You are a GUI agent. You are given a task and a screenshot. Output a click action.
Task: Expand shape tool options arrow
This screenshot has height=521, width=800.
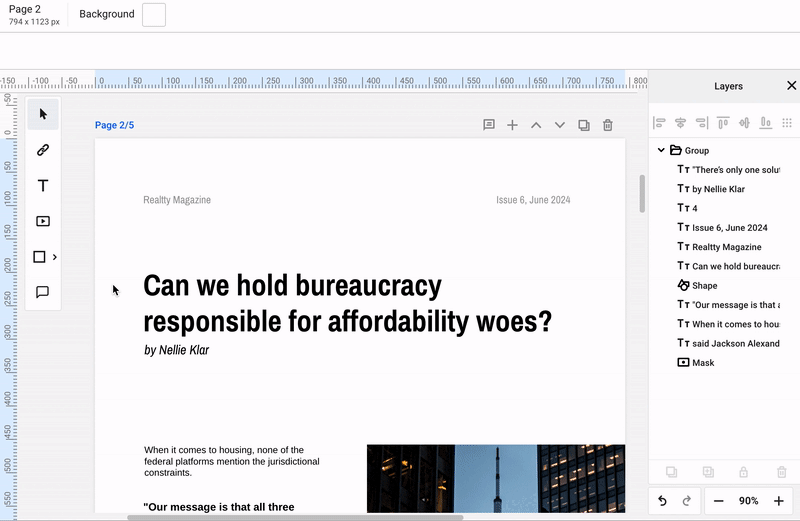[x=55, y=257]
